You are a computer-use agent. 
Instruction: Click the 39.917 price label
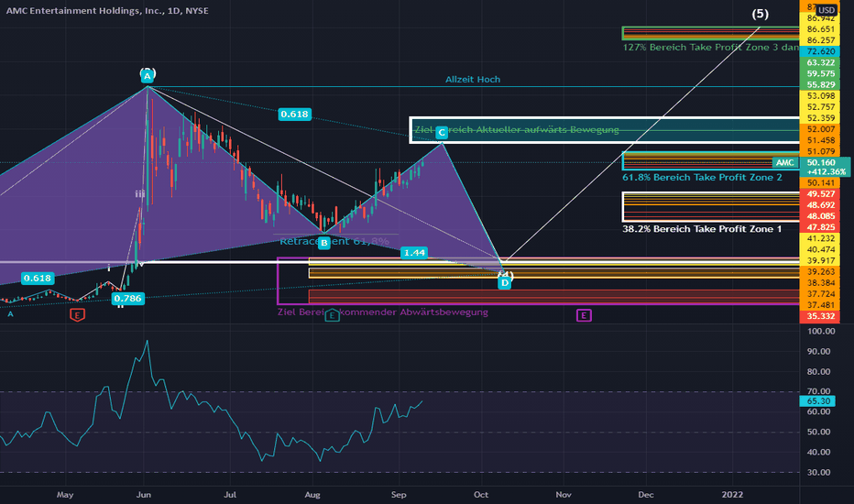[x=821, y=260]
